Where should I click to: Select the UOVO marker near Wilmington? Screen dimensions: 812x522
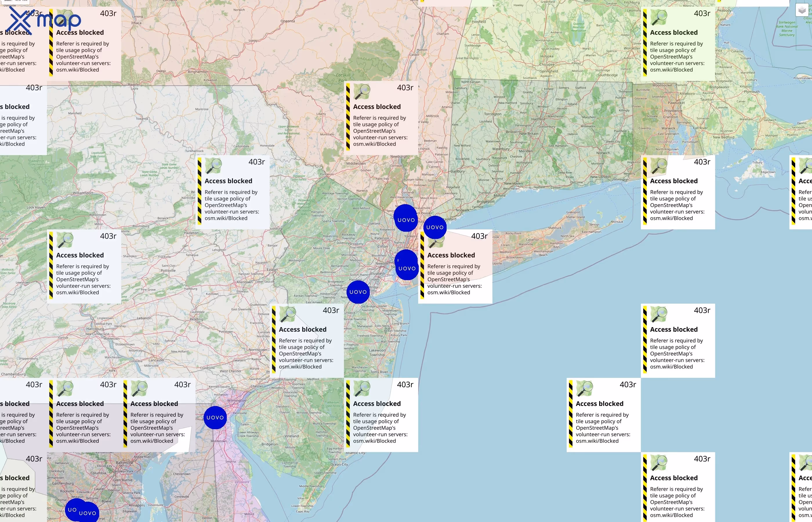click(215, 418)
